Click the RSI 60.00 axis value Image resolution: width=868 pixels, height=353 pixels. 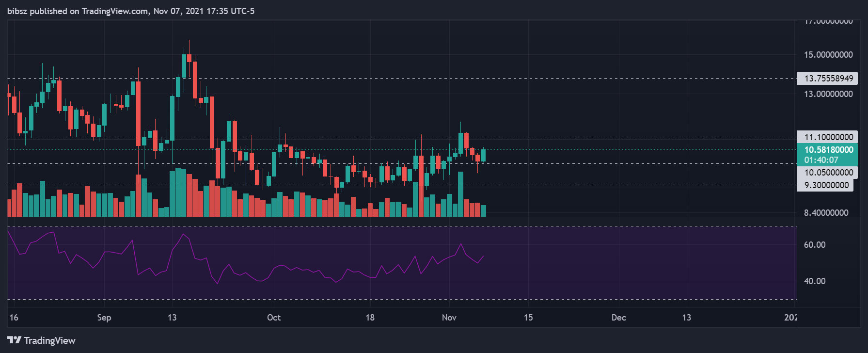[x=815, y=245]
